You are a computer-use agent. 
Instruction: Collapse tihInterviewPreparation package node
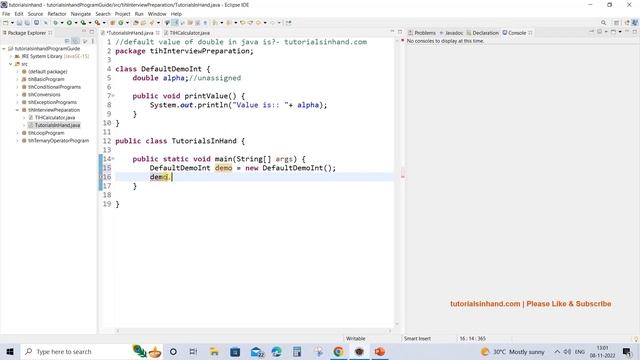pos(18,110)
